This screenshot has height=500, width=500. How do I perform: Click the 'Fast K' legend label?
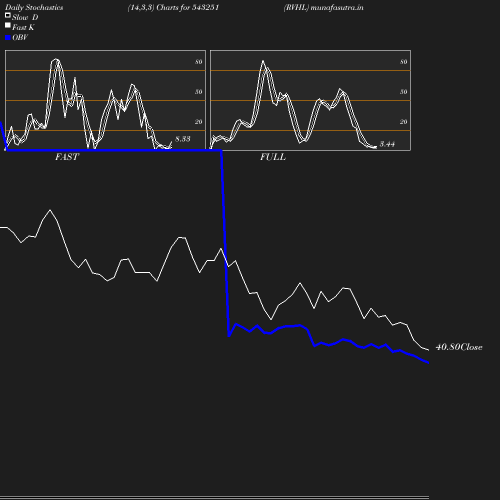click(x=23, y=27)
